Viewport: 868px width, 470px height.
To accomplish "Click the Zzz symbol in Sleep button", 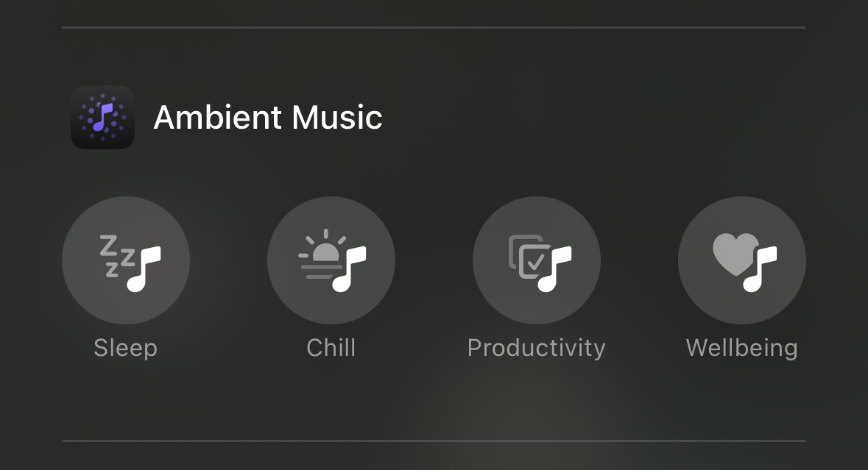I will [117, 255].
